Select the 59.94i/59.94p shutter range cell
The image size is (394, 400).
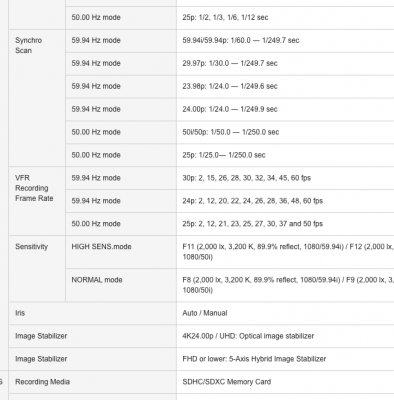(285, 41)
